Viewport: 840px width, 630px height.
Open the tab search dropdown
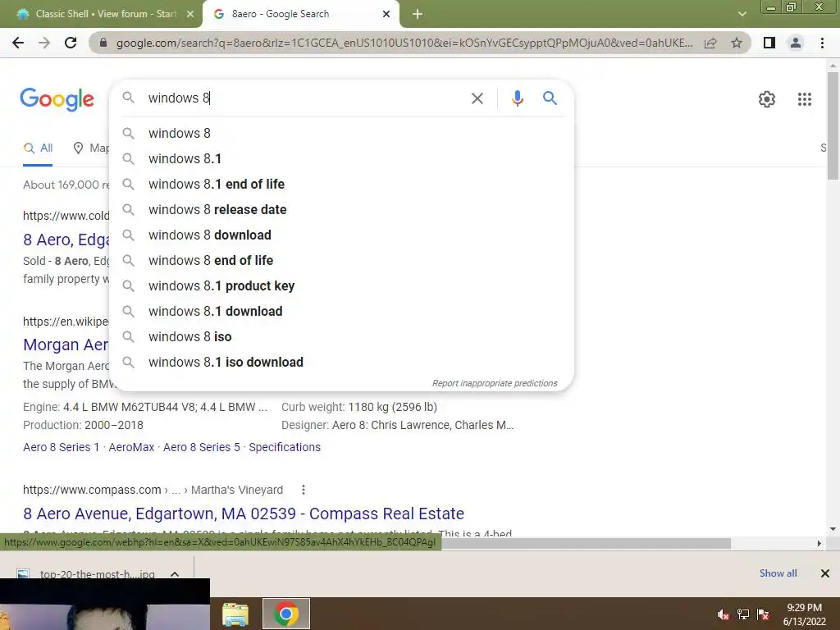point(742,14)
